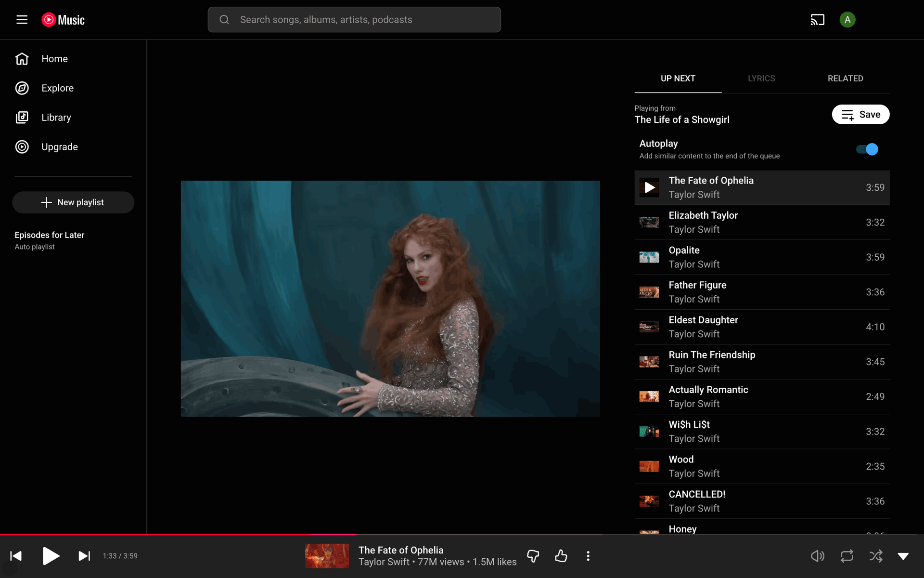Open Upgrade in sidebar

pos(73,147)
